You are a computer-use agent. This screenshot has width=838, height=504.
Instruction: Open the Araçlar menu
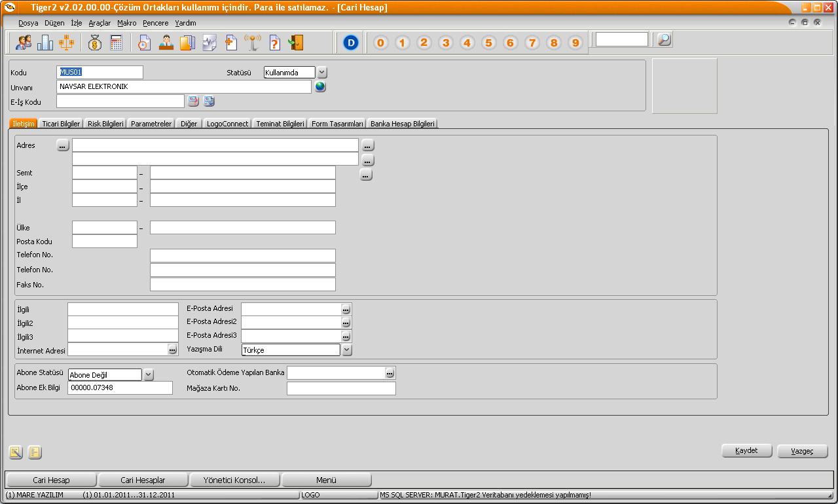click(100, 23)
